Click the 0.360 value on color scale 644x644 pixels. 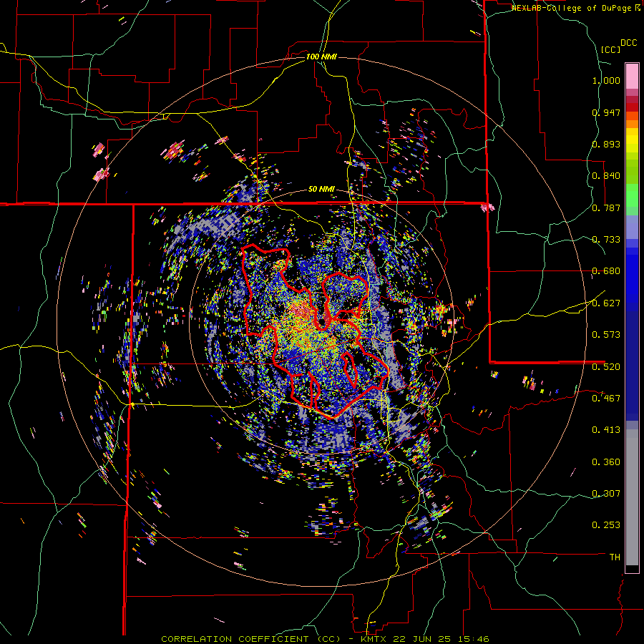(x=606, y=462)
